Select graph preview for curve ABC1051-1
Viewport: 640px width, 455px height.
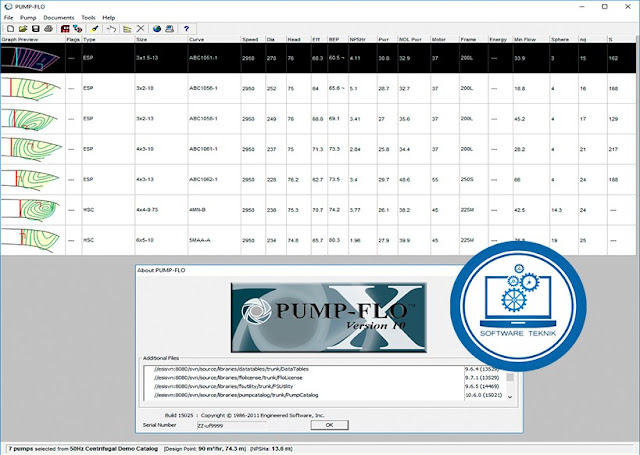32,58
